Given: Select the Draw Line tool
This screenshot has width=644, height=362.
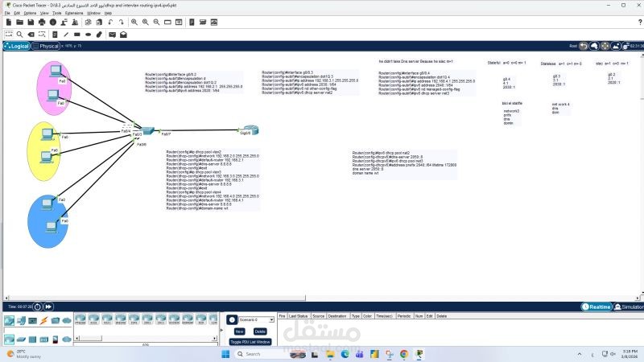Looking at the screenshot, I should point(66,35).
